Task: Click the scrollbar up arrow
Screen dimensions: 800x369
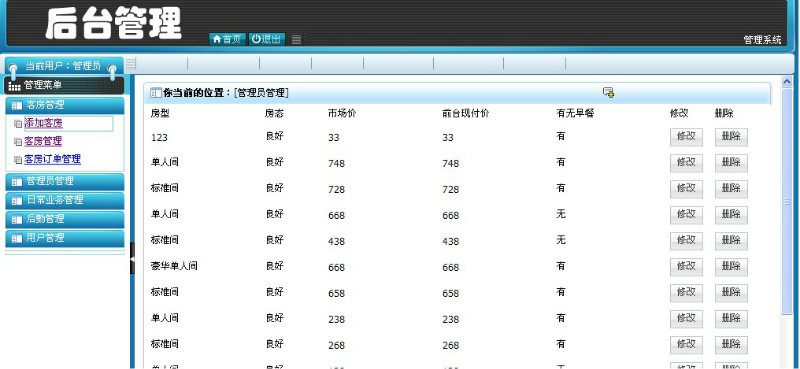Action: pos(787,81)
